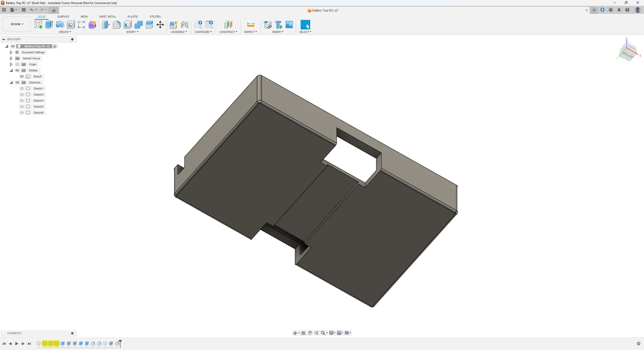Open the Measure tool
Screen dimensions: 644x350
[251, 25]
